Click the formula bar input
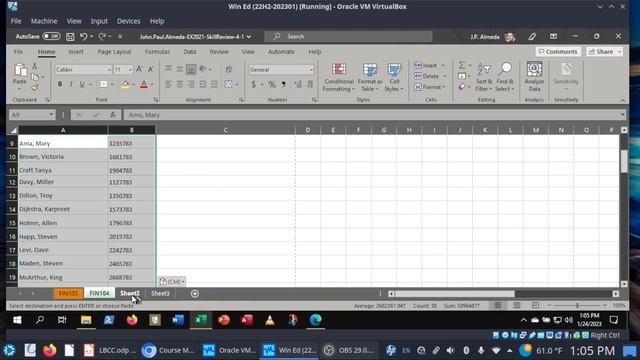The width and height of the screenshot is (640, 360). [373, 115]
